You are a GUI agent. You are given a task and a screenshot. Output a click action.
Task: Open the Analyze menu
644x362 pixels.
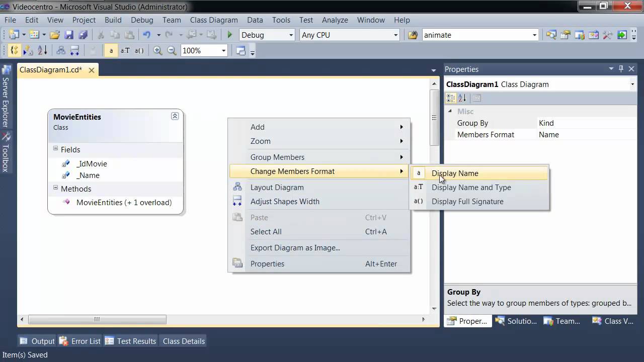click(335, 20)
